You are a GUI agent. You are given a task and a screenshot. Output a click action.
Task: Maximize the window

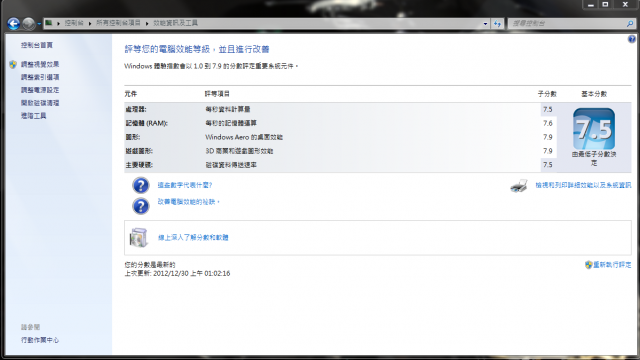coord(605,4)
